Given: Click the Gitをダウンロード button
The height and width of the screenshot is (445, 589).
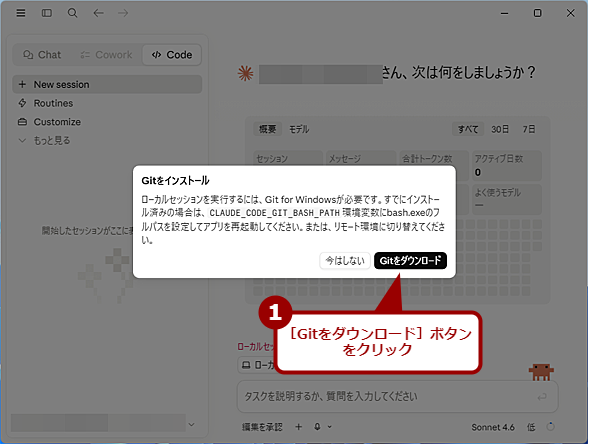Looking at the screenshot, I should click(x=410, y=261).
